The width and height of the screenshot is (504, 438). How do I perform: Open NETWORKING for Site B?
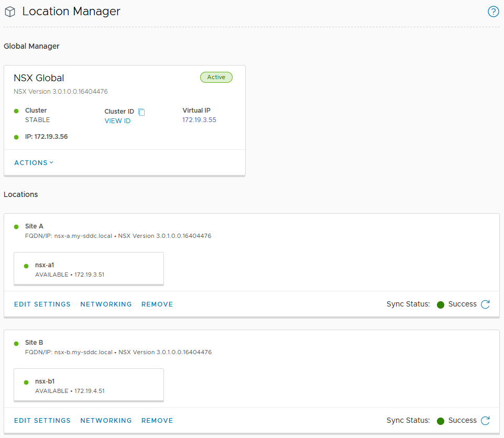point(106,420)
